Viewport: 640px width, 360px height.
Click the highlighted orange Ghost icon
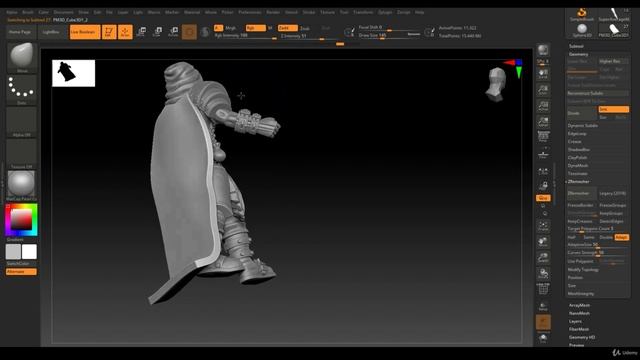(x=543, y=322)
